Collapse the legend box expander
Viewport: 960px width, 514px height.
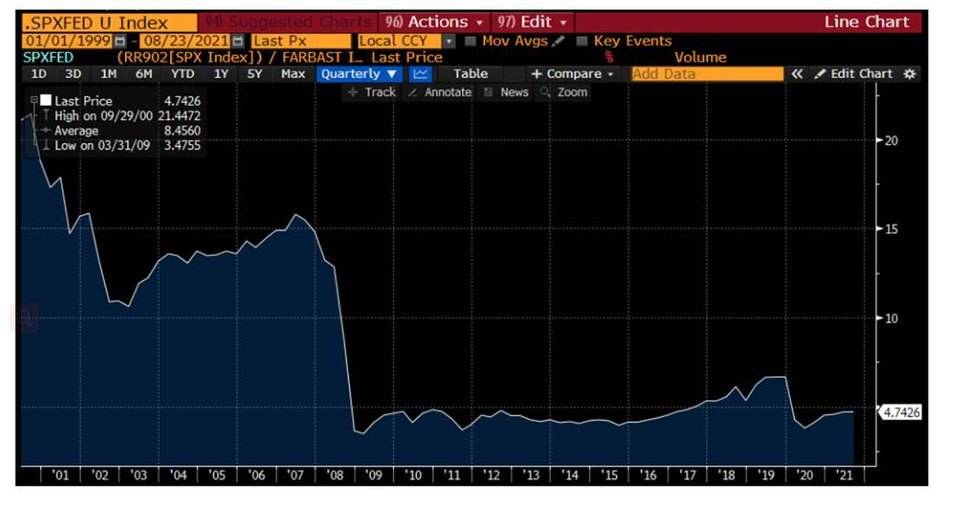pyautogui.click(x=34, y=100)
